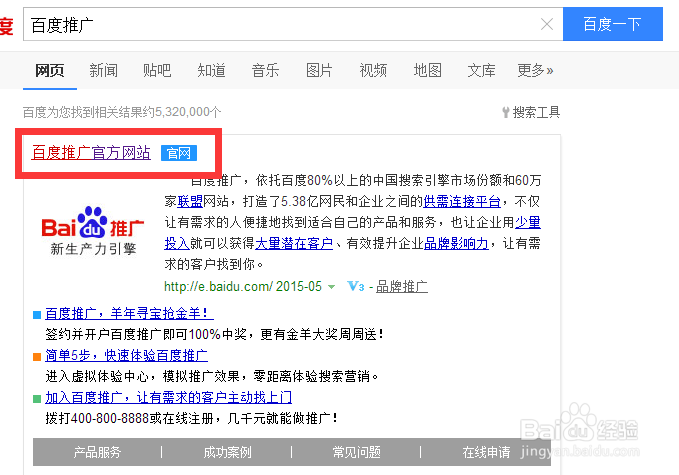679x475 pixels.
Task: Click text 拨打400-800-8888或在线注册
Action: pos(129,418)
